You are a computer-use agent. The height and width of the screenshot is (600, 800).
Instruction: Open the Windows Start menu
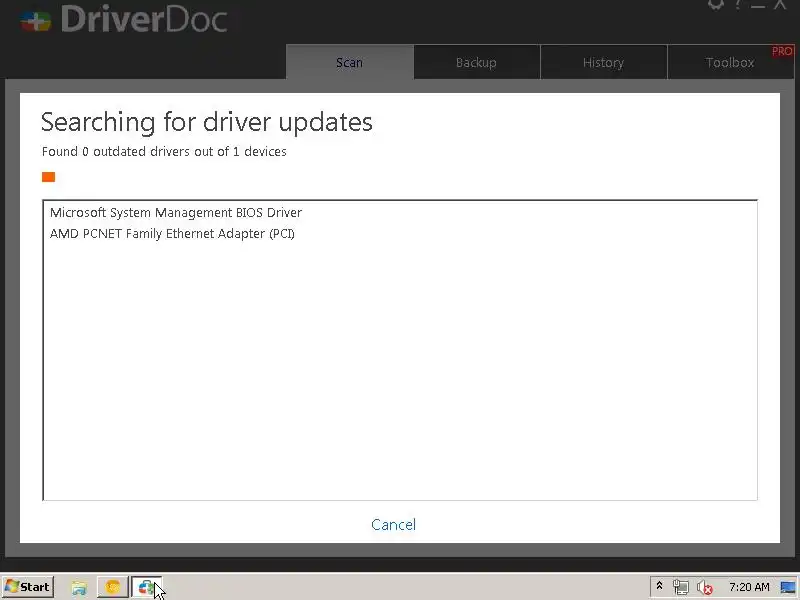coord(28,587)
